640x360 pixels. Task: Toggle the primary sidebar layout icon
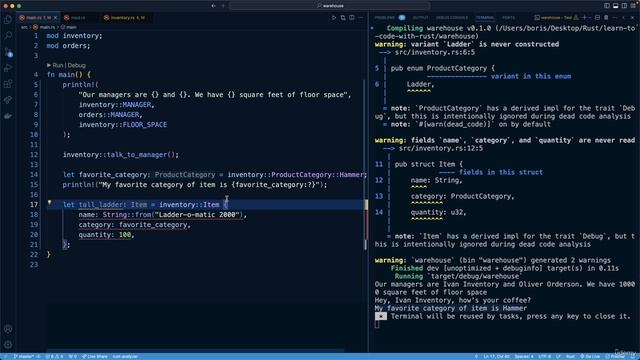tap(607, 6)
